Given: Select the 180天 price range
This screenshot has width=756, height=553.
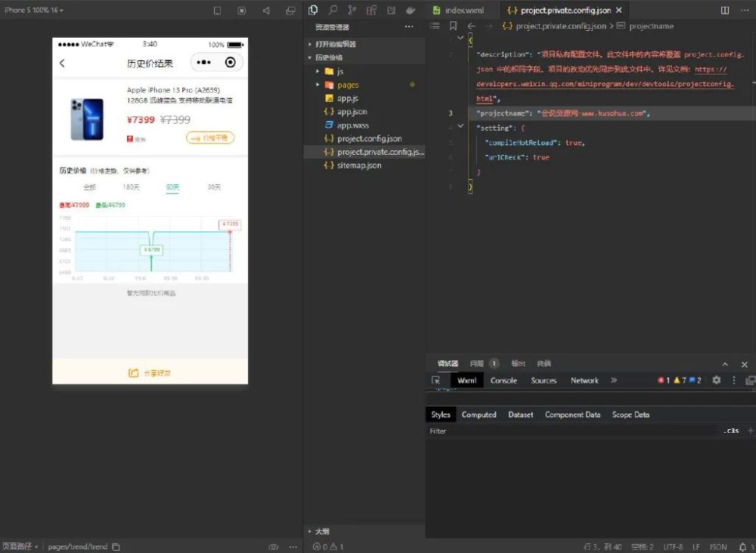Looking at the screenshot, I should (131, 187).
